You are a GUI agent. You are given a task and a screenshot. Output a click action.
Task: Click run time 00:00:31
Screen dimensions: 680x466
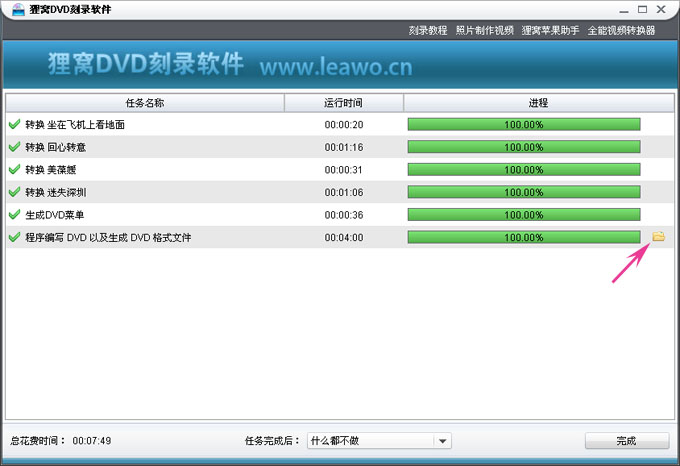point(344,170)
